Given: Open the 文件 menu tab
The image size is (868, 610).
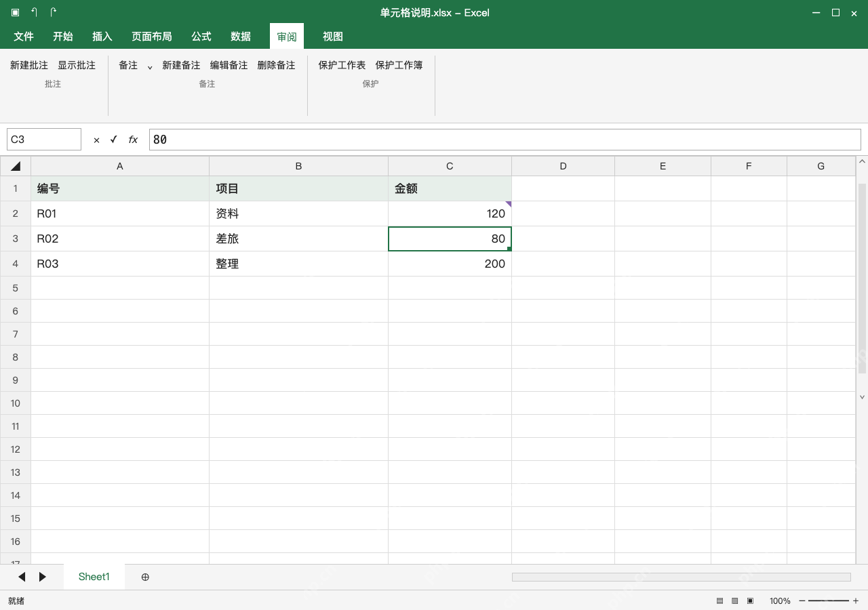Looking at the screenshot, I should (x=24, y=37).
